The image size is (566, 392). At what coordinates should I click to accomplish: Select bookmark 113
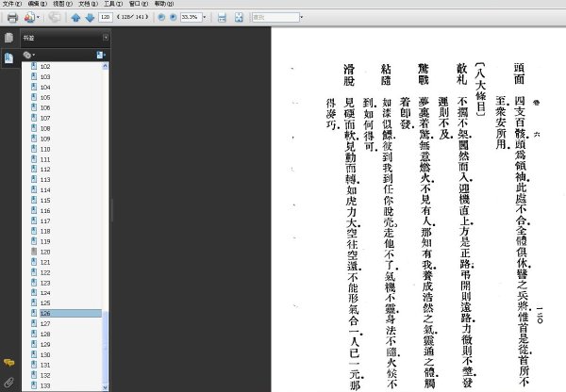45,180
